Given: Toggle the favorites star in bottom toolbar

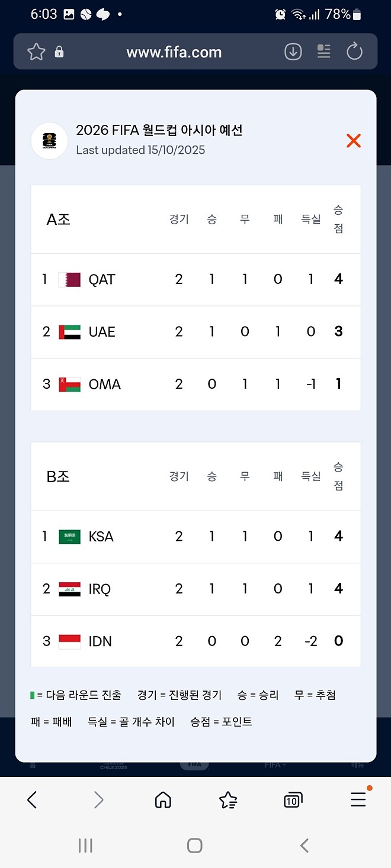Looking at the screenshot, I should [227, 799].
